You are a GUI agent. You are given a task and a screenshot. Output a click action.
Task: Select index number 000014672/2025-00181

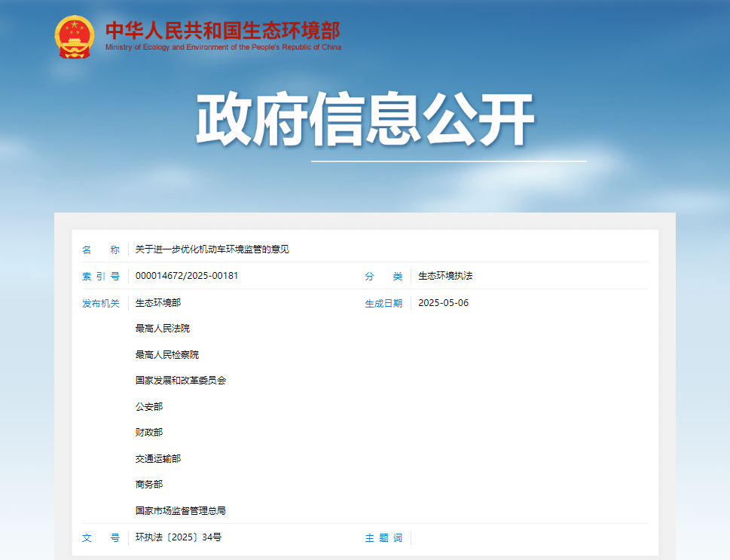coord(187,276)
